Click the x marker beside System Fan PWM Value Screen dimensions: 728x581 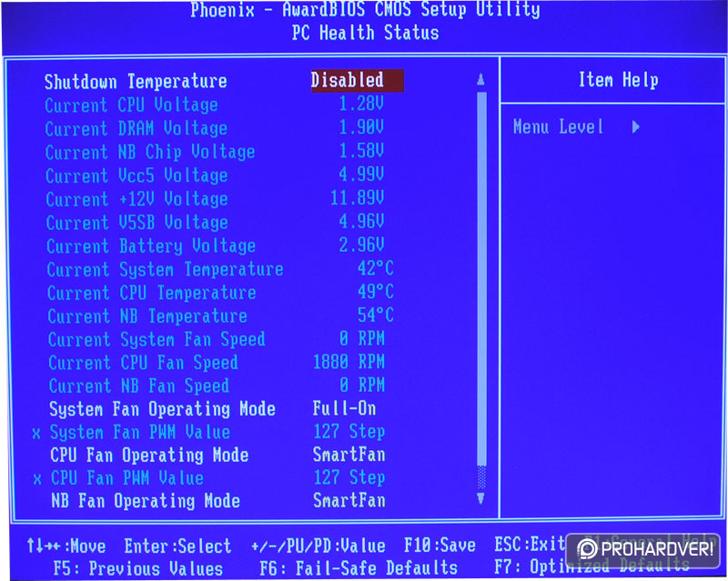36,434
